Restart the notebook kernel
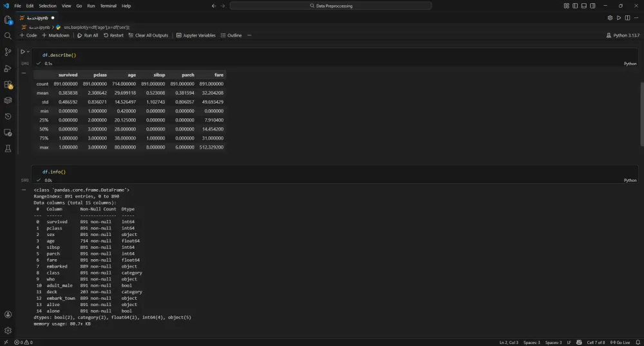 (113, 35)
